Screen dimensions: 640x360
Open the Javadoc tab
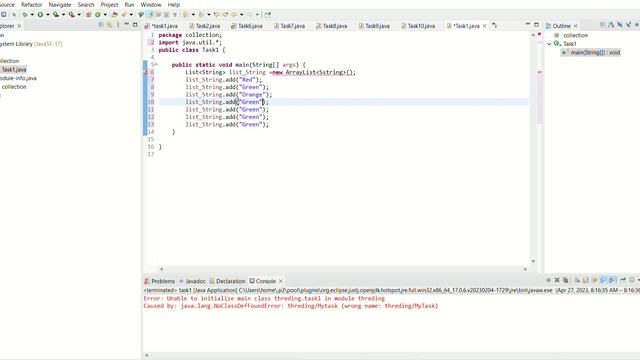pyautogui.click(x=192, y=281)
